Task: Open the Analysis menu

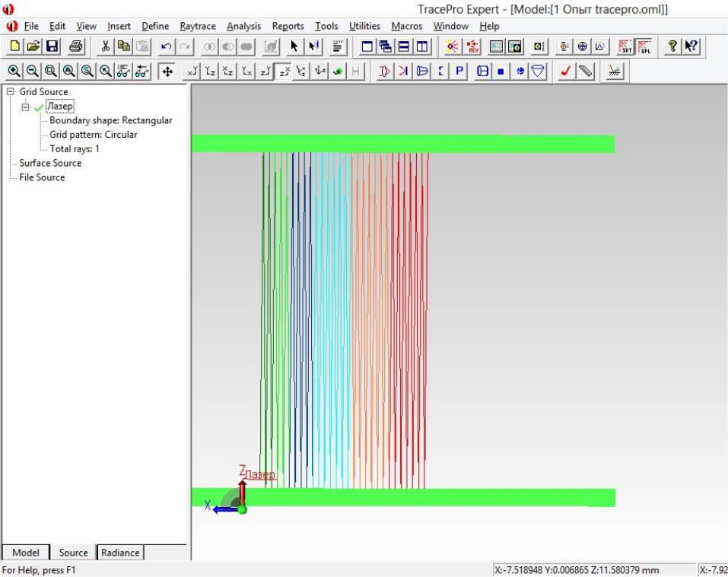Action: coord(243,26)
